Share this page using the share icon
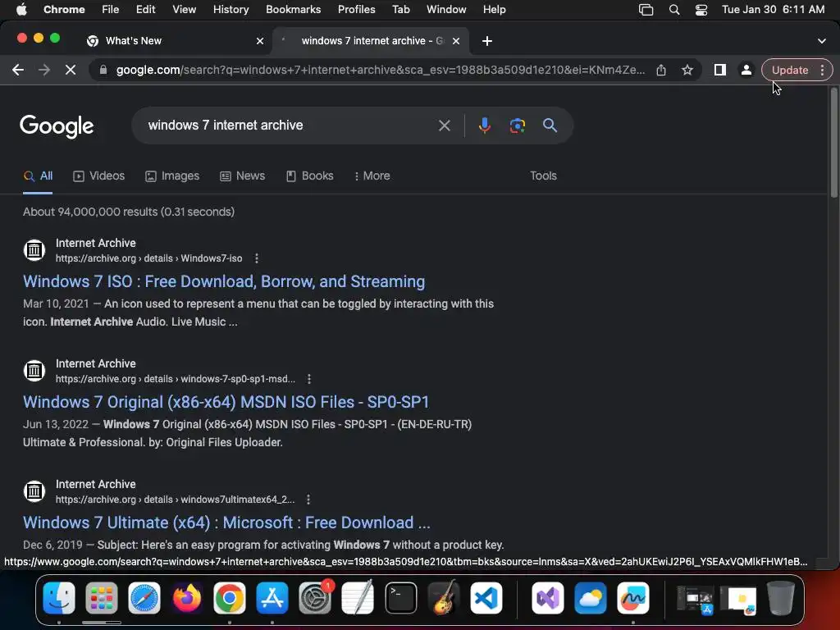Image resolution: width=840 pixels, height=630 pixels. click(661, 71)
